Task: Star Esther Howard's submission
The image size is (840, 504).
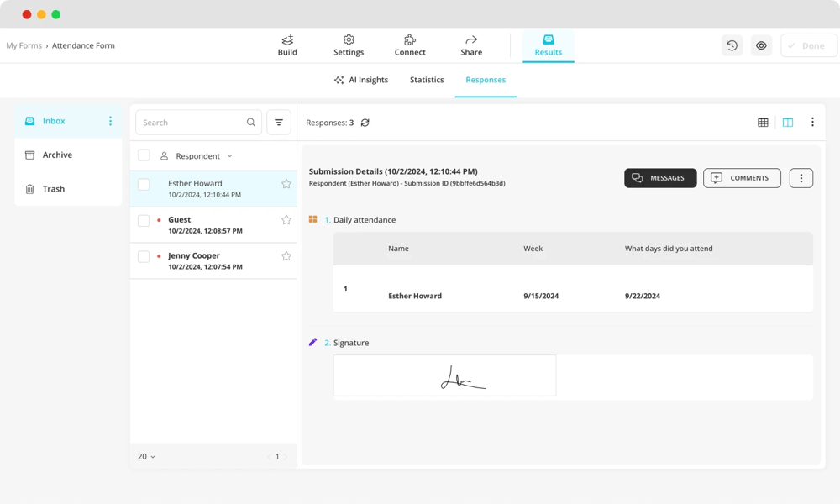Action: coord(286,184)
